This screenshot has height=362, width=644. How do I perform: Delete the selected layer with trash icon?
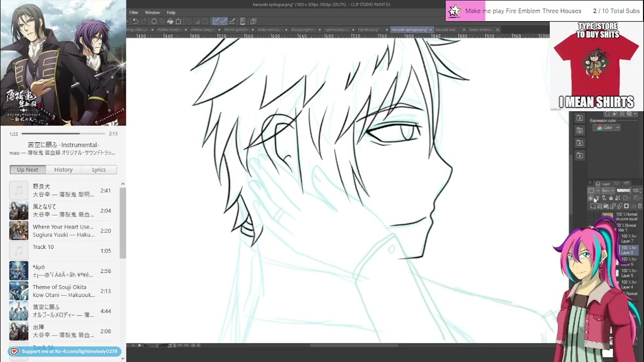pyautogui.click(x=639, y=206)
